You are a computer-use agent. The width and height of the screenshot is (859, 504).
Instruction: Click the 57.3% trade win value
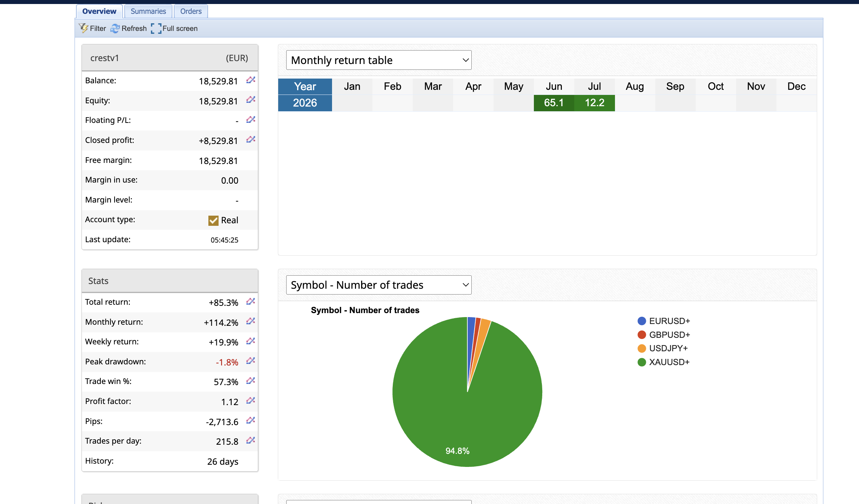click(x=226, y=382)
